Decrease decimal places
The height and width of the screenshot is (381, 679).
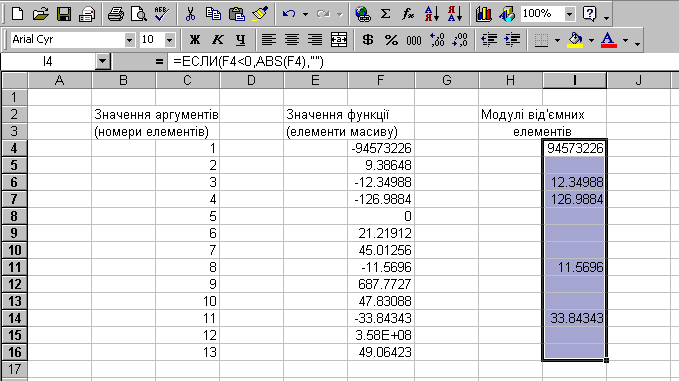(x=460, y=40)
